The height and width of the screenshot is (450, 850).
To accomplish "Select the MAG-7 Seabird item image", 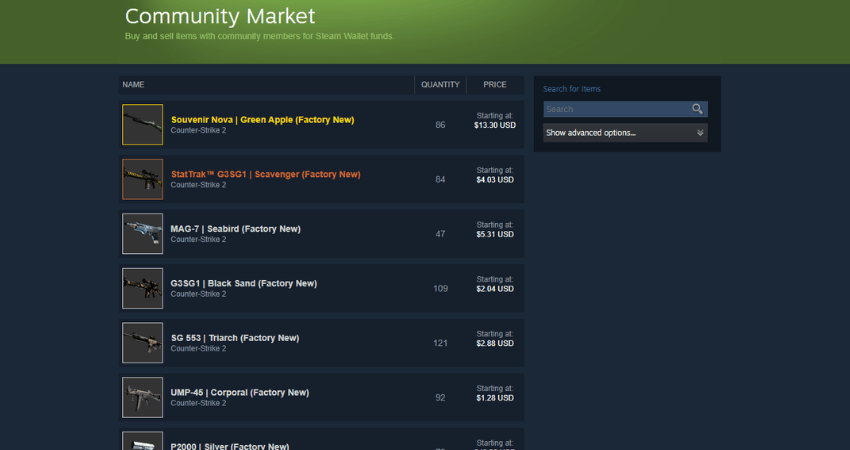I will [x=142, y=233].
